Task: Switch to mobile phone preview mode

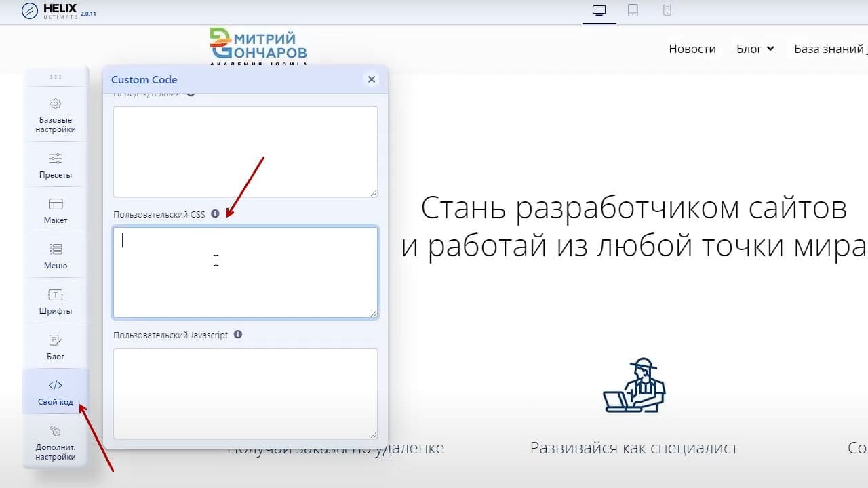Action: [667, 10]
